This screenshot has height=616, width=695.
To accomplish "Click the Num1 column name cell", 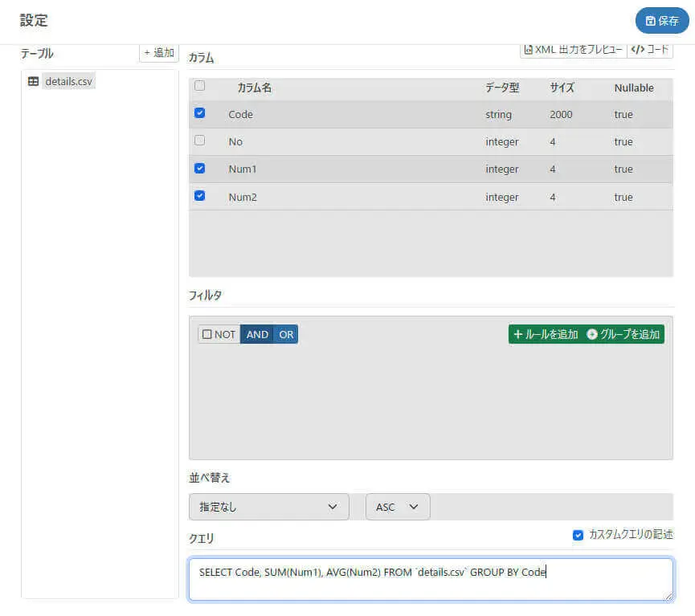I will click(243, 169).
